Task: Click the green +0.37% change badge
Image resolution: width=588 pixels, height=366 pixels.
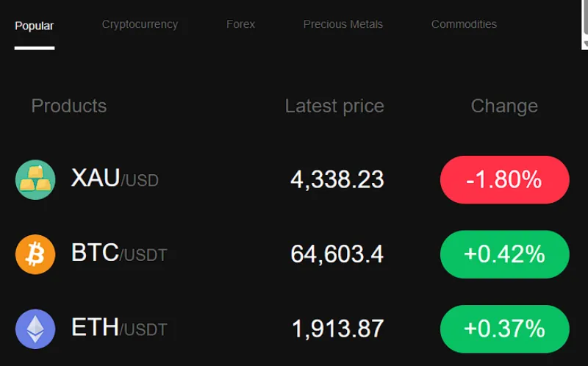Action: click(x=505, y=329)
